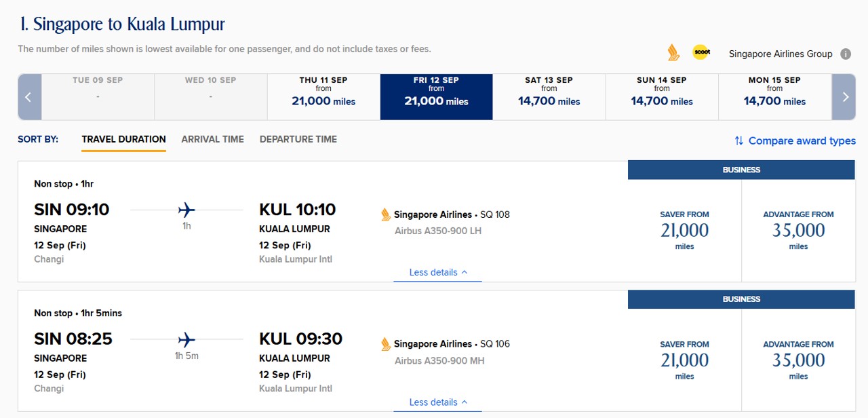The image size is (868, 418).
Task: Click the Singapore Airlines crane logo in header
Action: click(x=673, y=52)
